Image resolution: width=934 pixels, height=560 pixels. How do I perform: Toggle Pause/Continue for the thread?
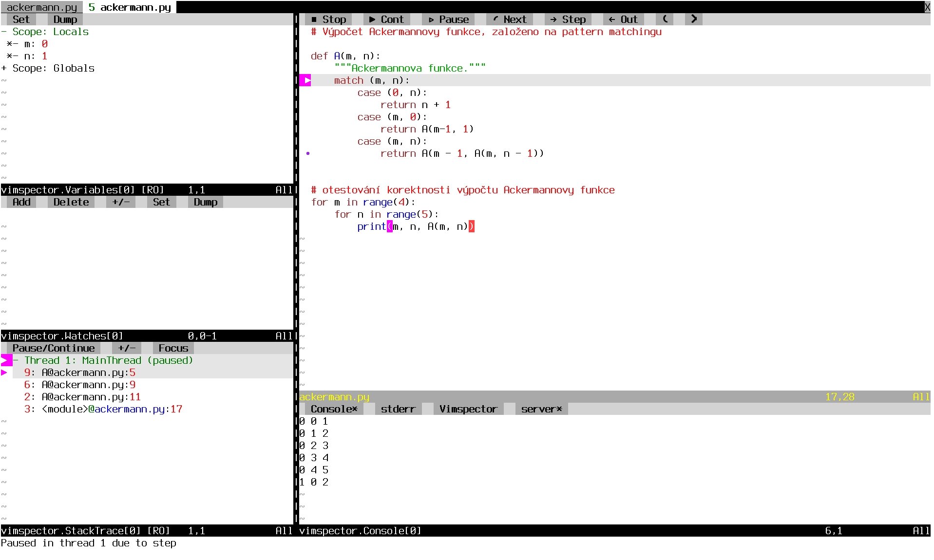pyautogui.click(x=54, y=348)
